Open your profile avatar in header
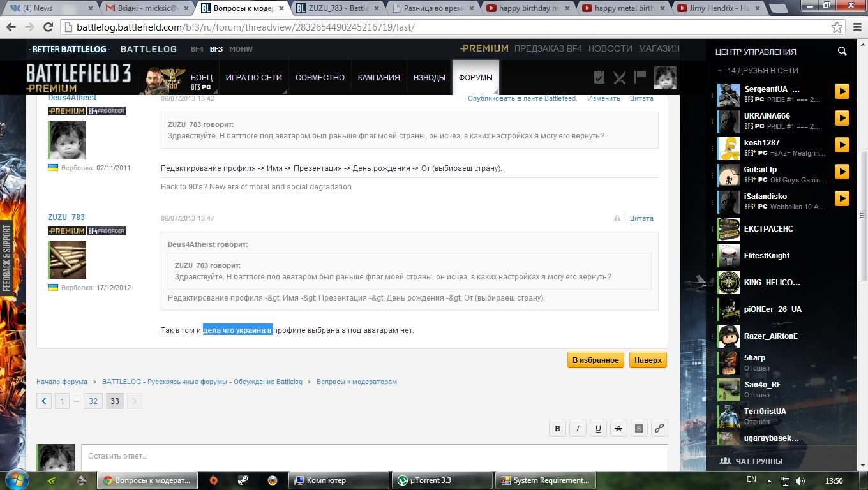 coord(665,78)
